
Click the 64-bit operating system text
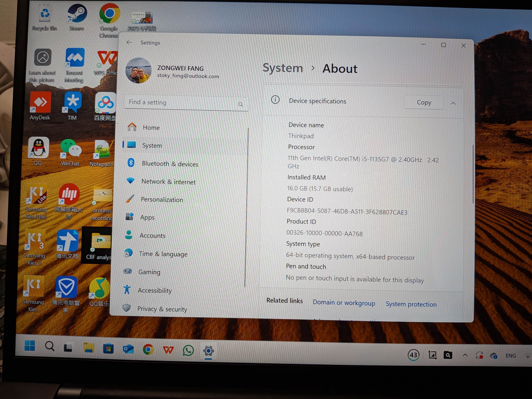pos(350,256)
